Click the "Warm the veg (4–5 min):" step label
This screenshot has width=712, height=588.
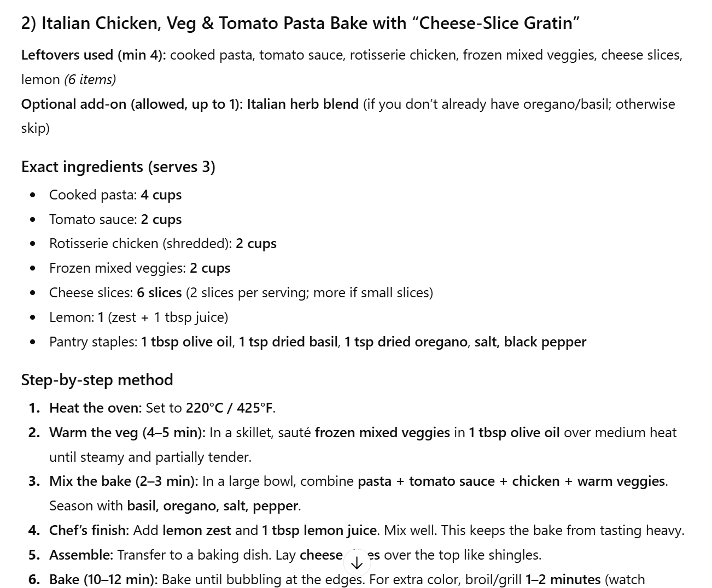(127, 433)
